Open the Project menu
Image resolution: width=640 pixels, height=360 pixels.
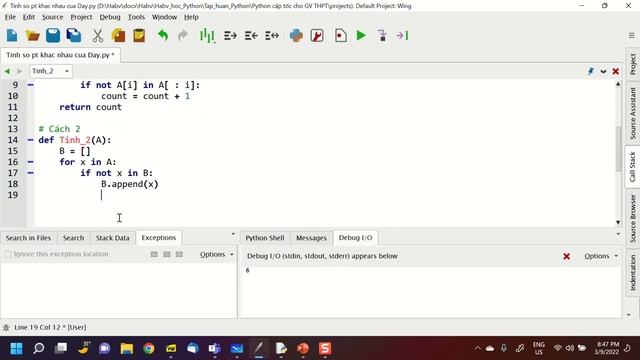(x=81, y=17)
